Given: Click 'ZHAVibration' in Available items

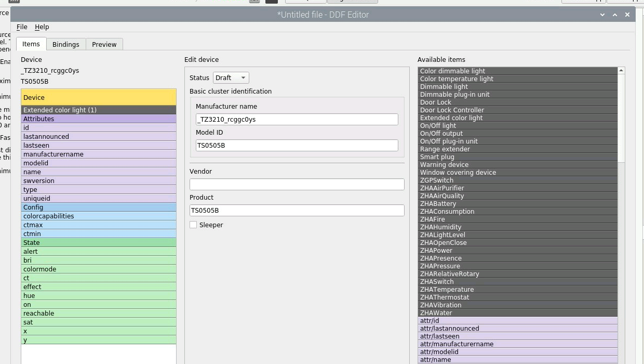Looking at the screenshot, I should pyautogui.click(x=518, y=305).
